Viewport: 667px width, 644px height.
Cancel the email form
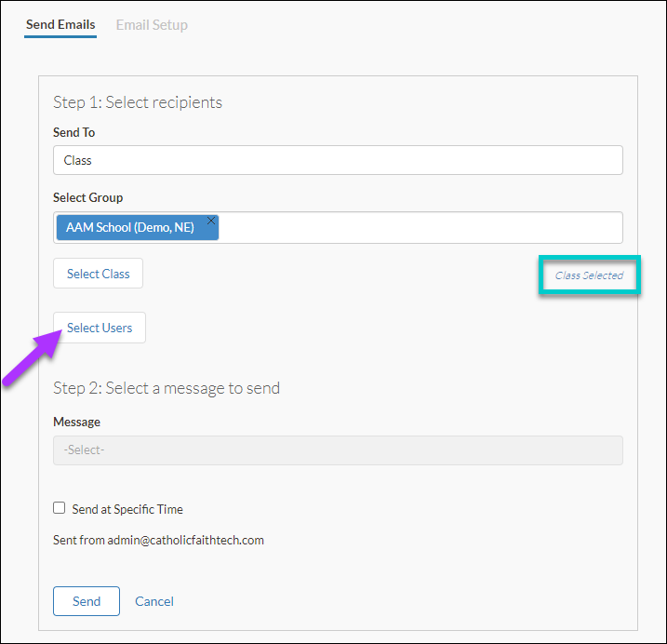click(154, 601)
